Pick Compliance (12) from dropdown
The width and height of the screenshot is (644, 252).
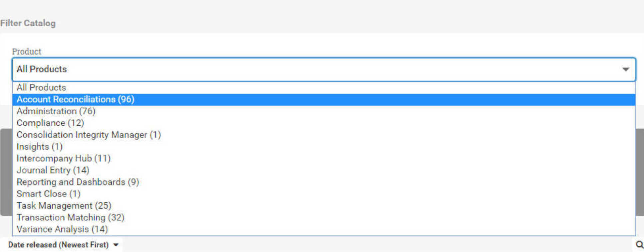tap(50, 123)
